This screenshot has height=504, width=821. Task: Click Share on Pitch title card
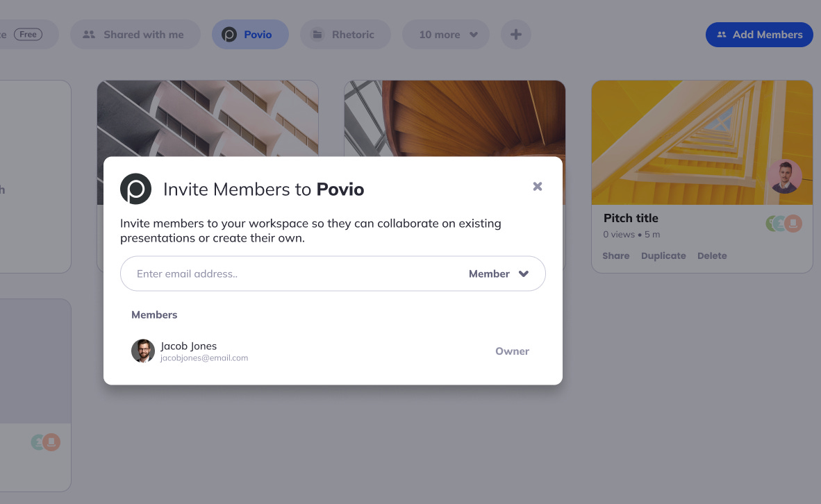click(x=615, y=256)
